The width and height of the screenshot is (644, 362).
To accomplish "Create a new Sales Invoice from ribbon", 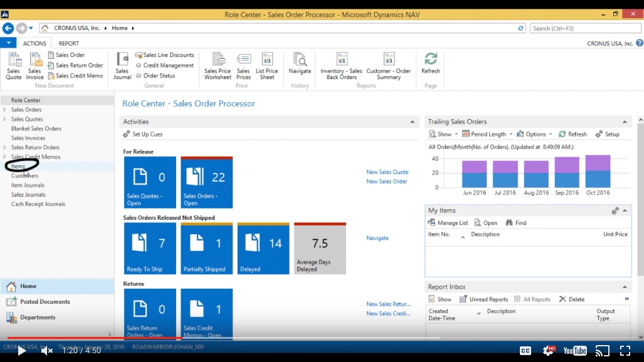I will pyautogui.click(x=34, y=66).
